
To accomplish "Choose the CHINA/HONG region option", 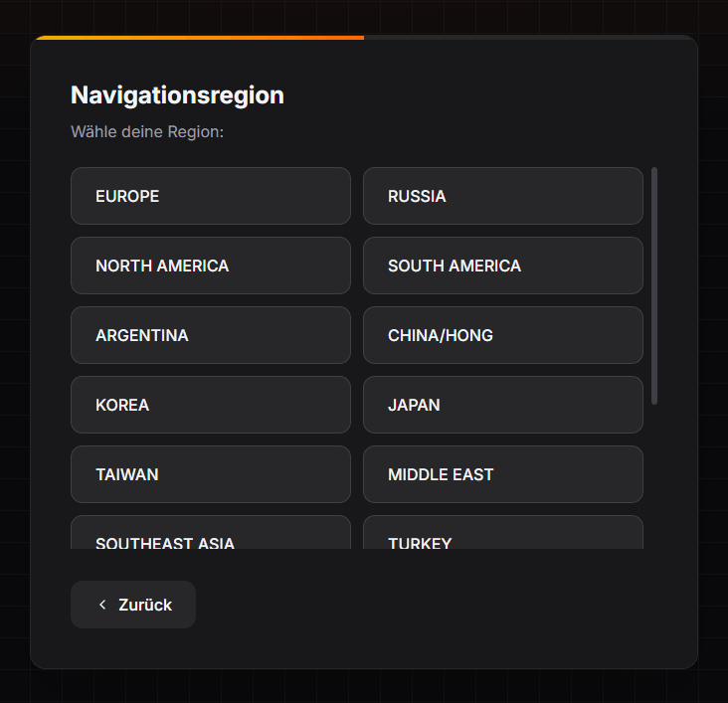I will point(502,335).
